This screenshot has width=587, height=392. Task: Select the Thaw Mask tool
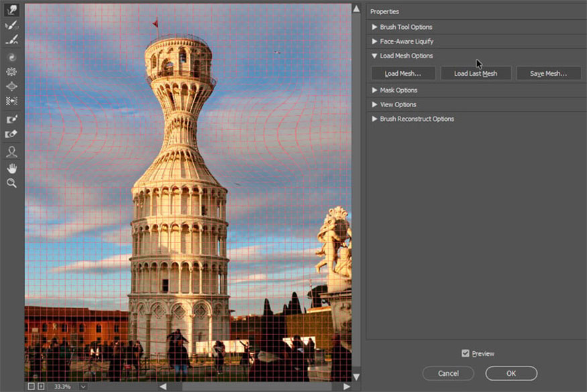(x=11, y=134)
